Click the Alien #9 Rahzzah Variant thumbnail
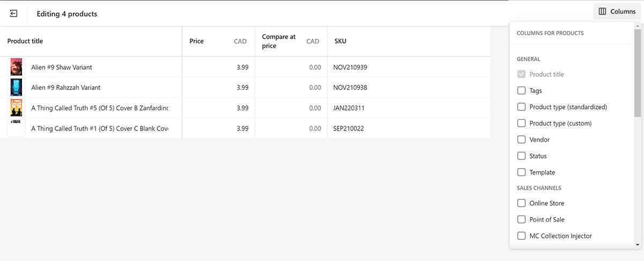The image size is (644, 261). [x=17, y=88]
